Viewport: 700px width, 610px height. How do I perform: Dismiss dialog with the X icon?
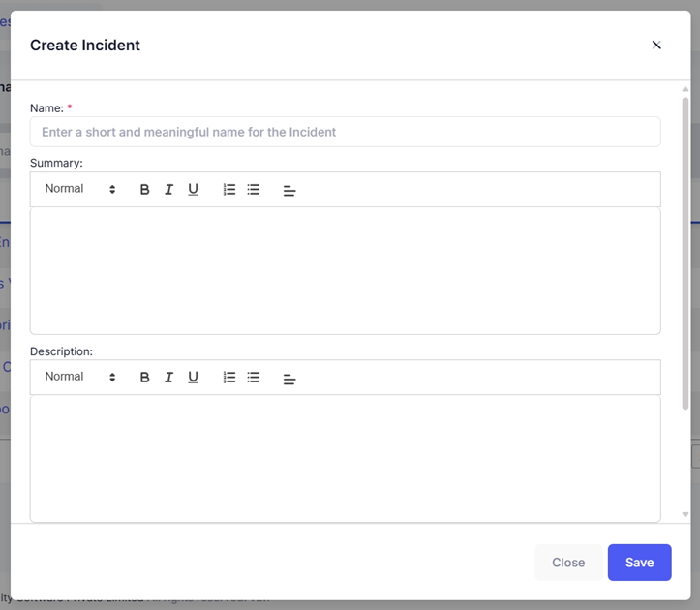(656, 46)
